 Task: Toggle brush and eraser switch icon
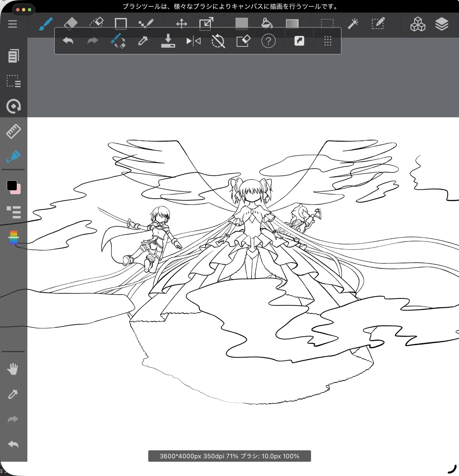point(118,41)
